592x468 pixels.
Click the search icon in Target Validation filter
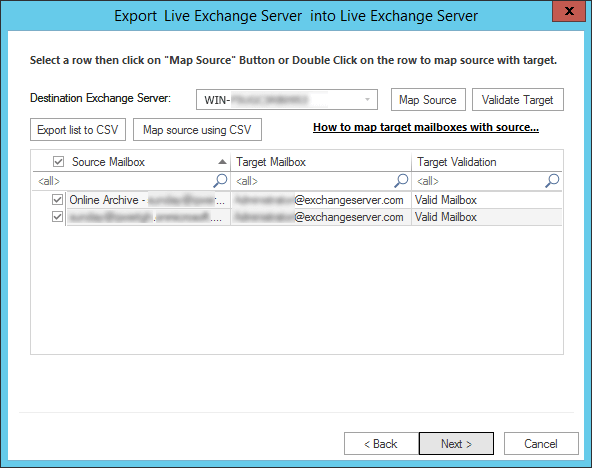click(552, 181)
